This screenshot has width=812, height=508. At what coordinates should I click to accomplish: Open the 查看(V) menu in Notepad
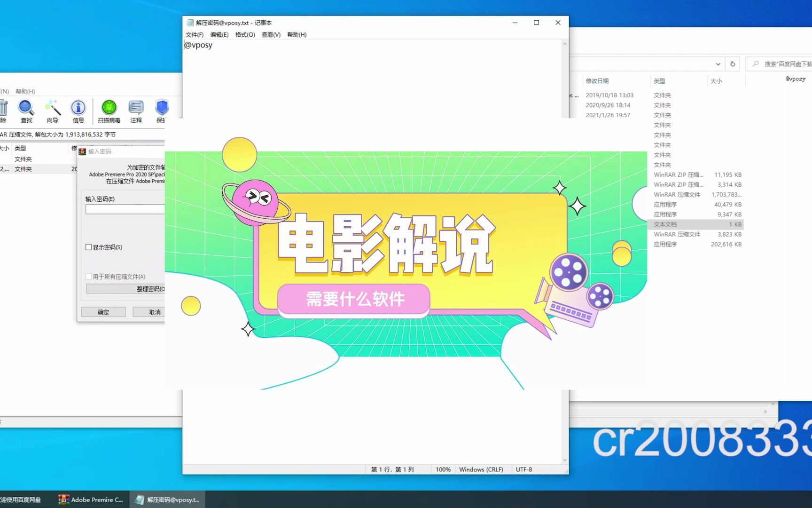coord(271,35)
